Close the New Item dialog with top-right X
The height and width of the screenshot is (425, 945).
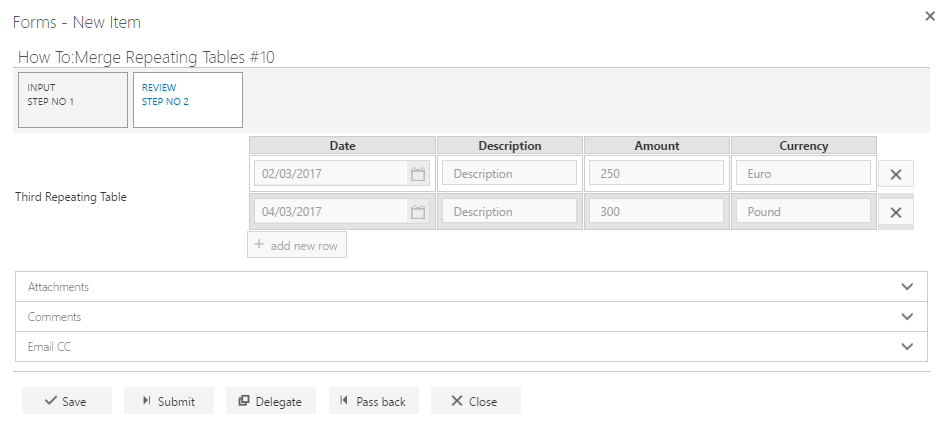[930, 16]
